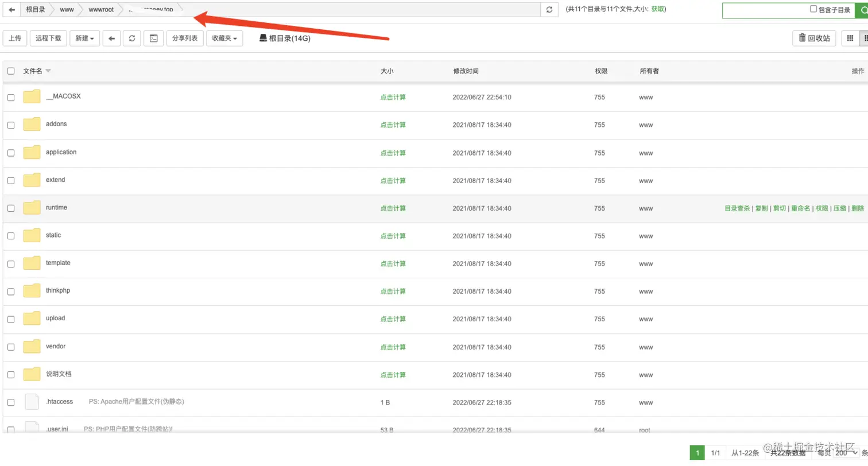Open the .user.ini file name
The height and width of the screenshot is (466, 868).
(57, 429)
